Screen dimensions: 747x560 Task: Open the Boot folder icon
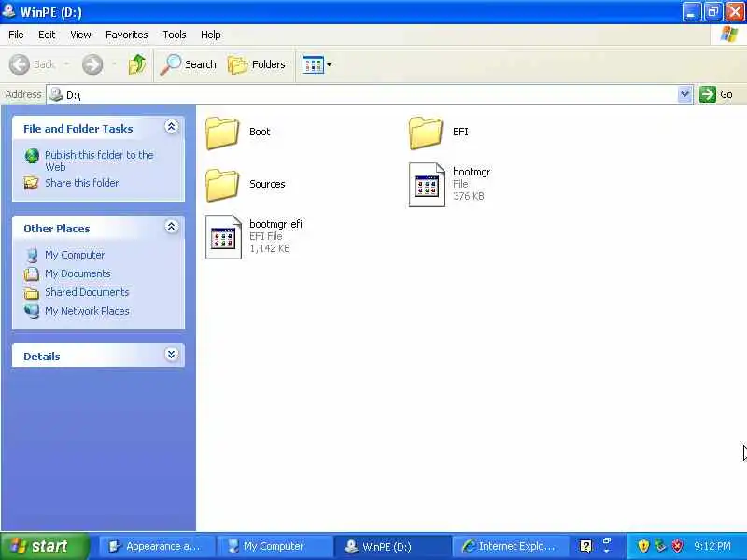[222, 133]
